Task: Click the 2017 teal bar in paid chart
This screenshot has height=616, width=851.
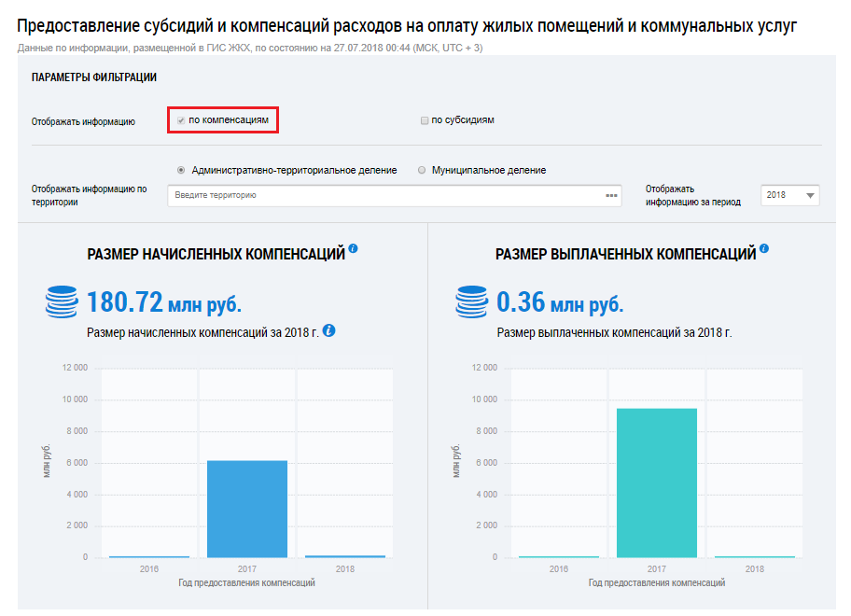Action: point(658,483)
